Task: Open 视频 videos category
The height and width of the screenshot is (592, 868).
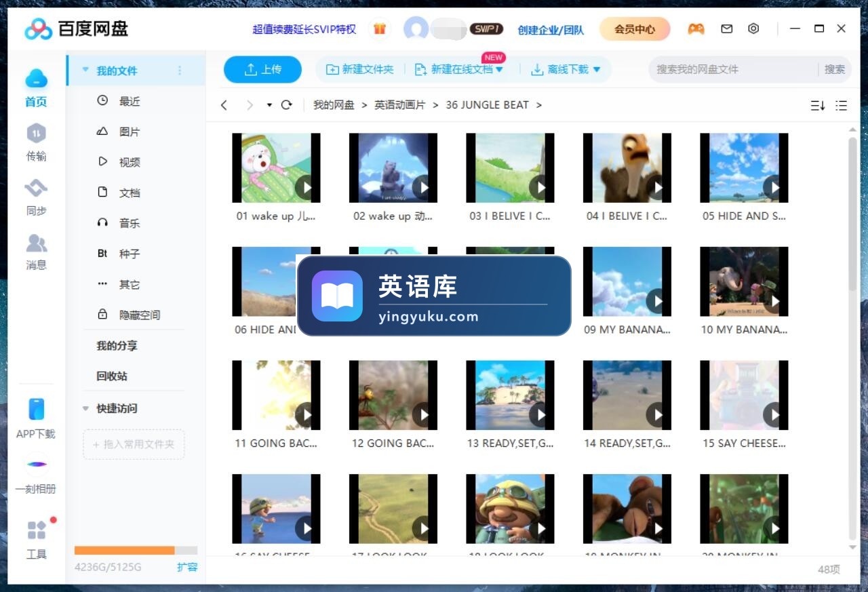Action: [130, 162]
